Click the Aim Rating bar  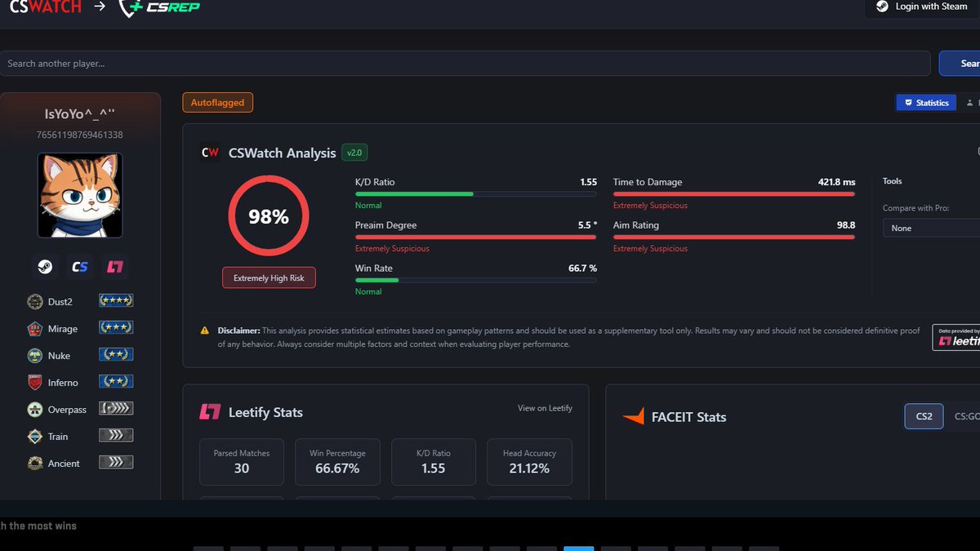point(734,237)
